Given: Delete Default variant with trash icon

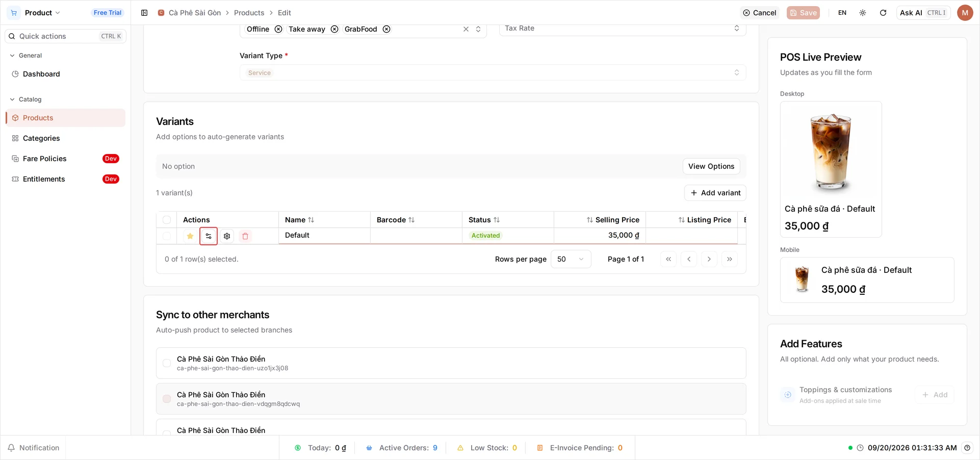Looking at the screenshot, I should 245,236.
